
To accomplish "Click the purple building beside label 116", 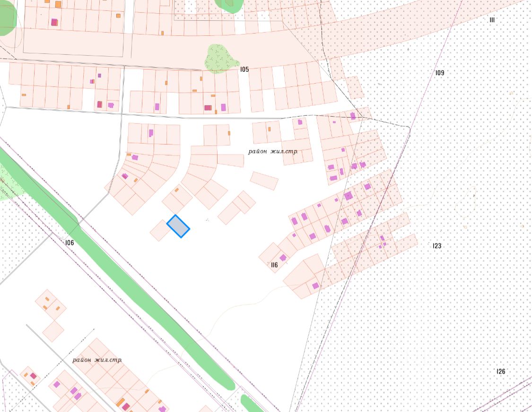I will pyautogui.click(x=283, y=258).
